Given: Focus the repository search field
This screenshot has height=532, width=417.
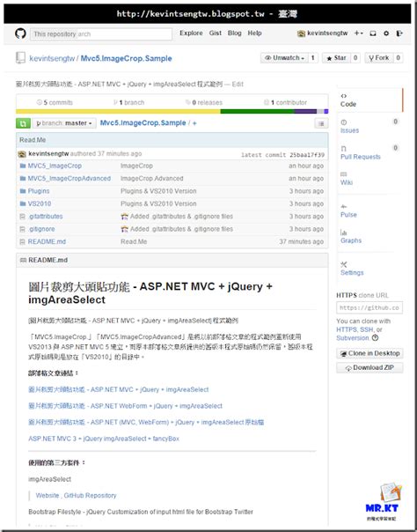Looking at the screenshot, I should [x=101, y=34].
